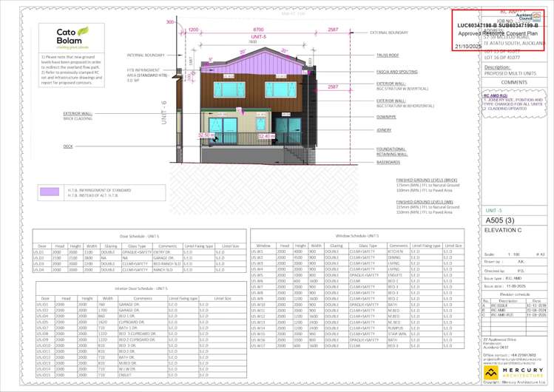Click 'Approved Resource Consent Plan' stamp text
Image resolution: width=554 pixels, height=392 pixels.
pos(498,33)
